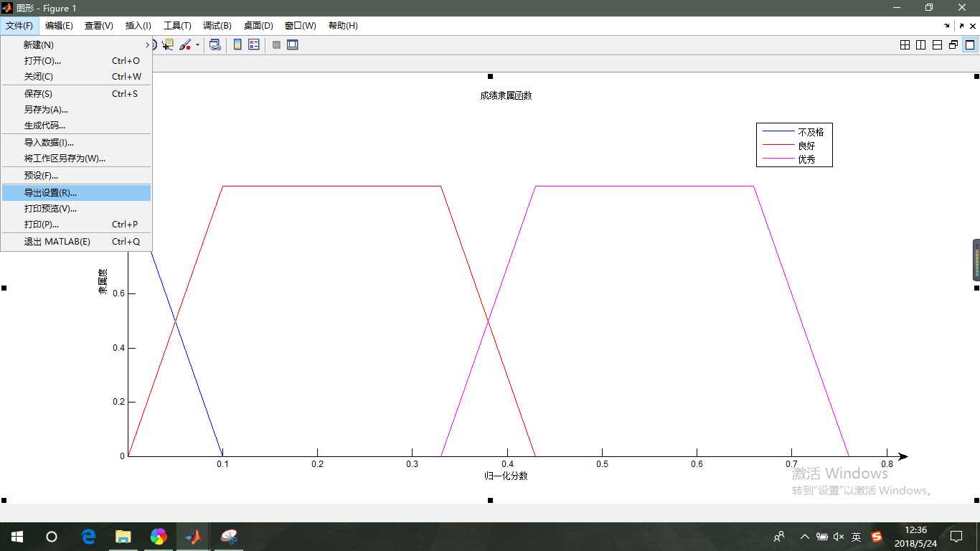Click the x-axis label 归一化分数
The height and width of the screenshot is (551, 980).
[x=506, y=476]
